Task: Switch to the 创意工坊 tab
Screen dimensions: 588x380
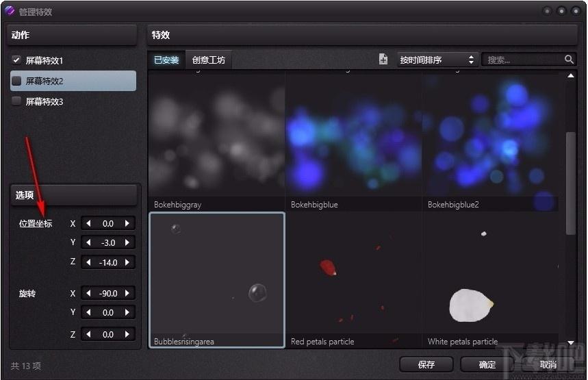Action: point(209,60)
